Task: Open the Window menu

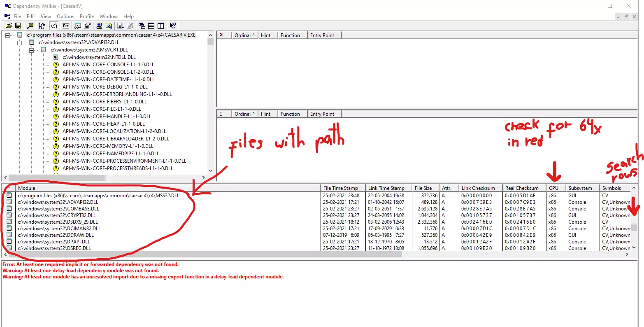Action: coord(109,16)
